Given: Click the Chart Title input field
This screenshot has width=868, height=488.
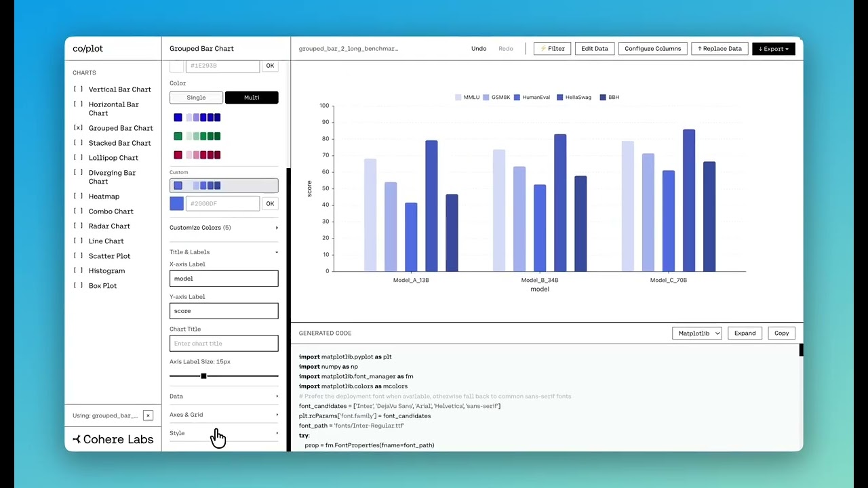Looking at the screenshot, I should coord(224,344).
